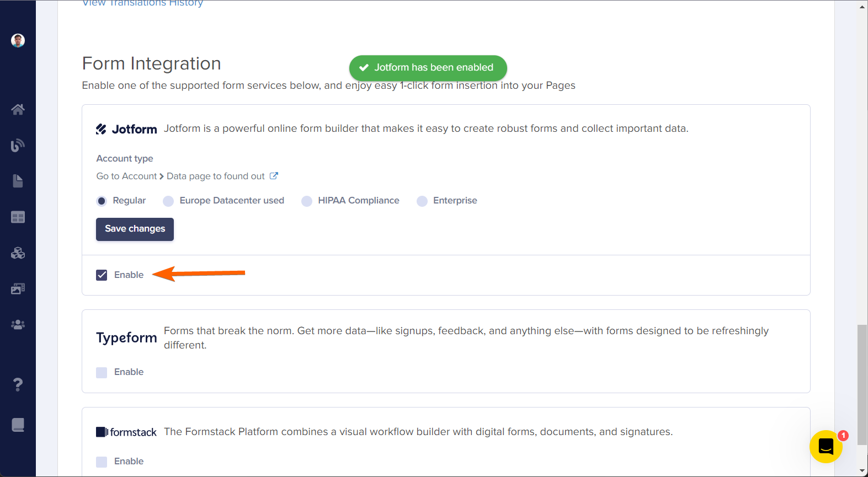The height and width of the screenshot is (477, 868).
Task: Open the documentation book icon in sidebar
Action: tap(18, 425)
